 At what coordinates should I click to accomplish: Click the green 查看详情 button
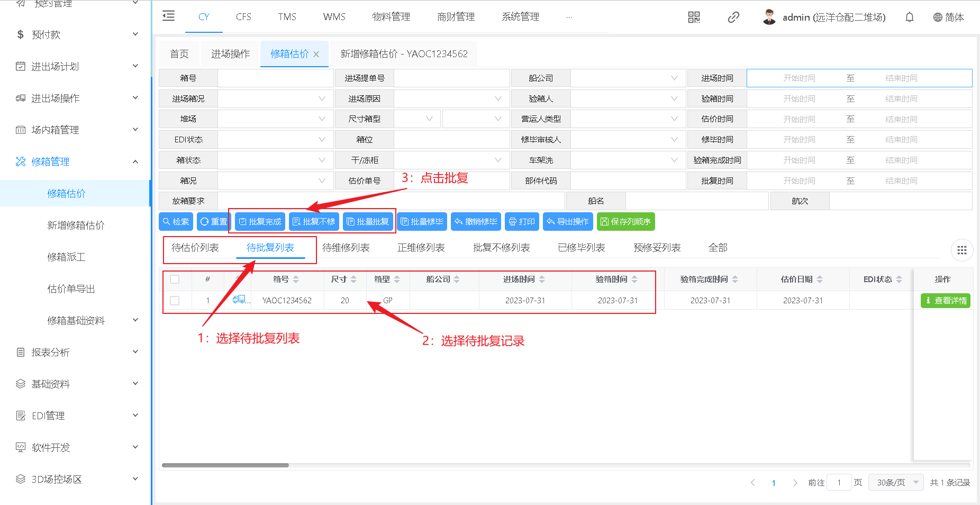(945, 301)
